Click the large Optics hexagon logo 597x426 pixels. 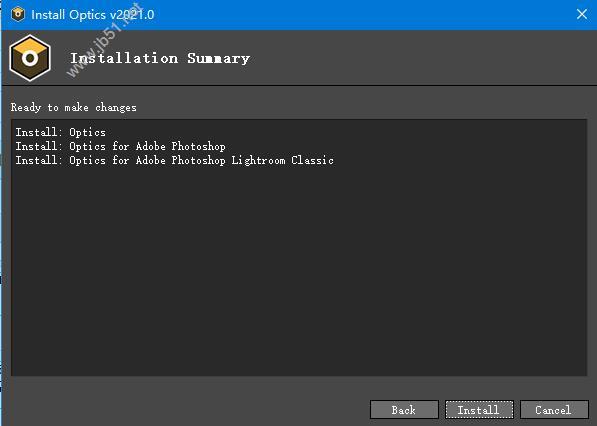click(x=30, y=58)
